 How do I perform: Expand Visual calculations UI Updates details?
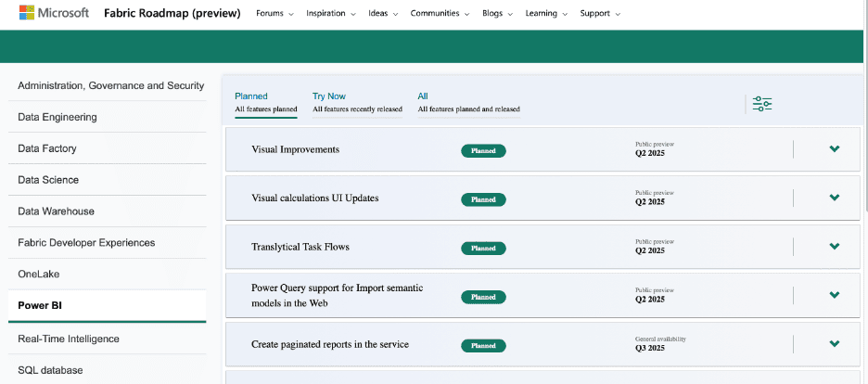(x=835, y=198)
